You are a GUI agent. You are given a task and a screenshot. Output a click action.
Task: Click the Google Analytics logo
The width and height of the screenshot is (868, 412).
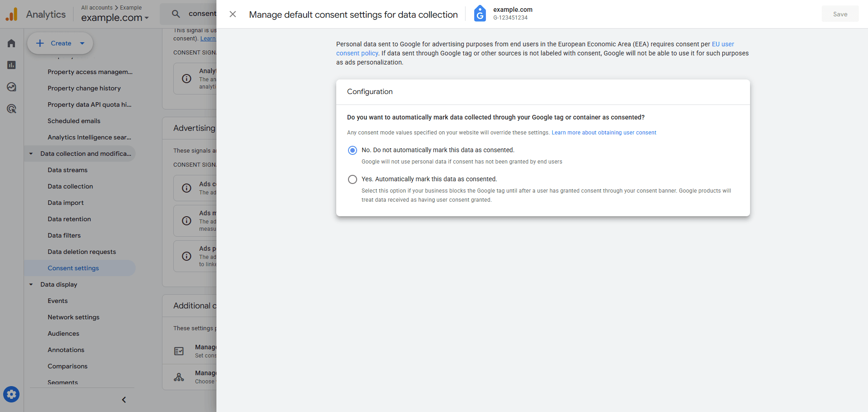pos(11,14)
